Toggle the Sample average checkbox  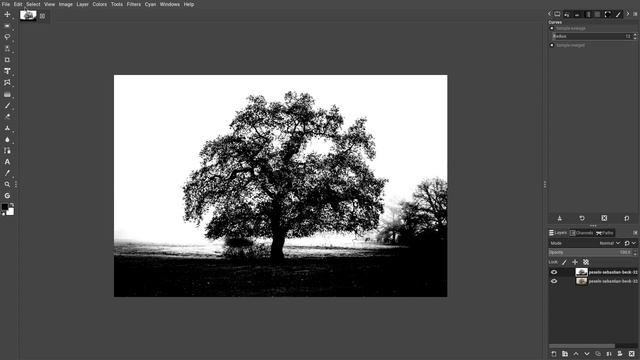[552, 29]
